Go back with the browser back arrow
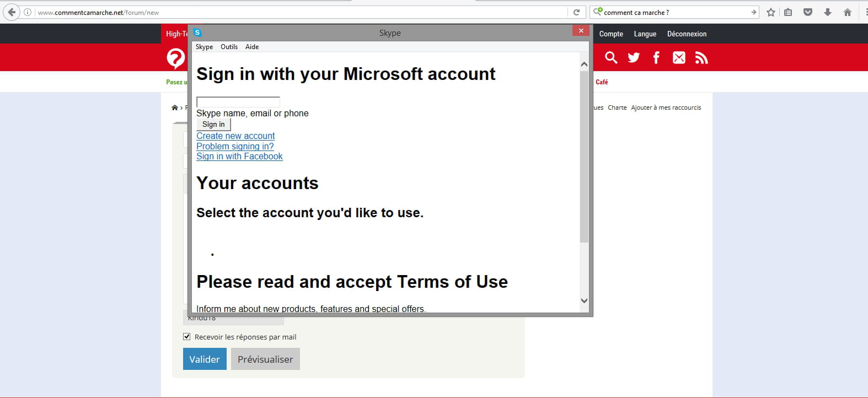 point(12,12)
